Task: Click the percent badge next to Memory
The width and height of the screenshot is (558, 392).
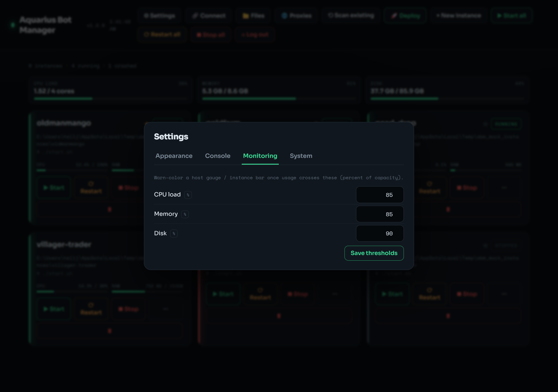Action: (185, 214)
